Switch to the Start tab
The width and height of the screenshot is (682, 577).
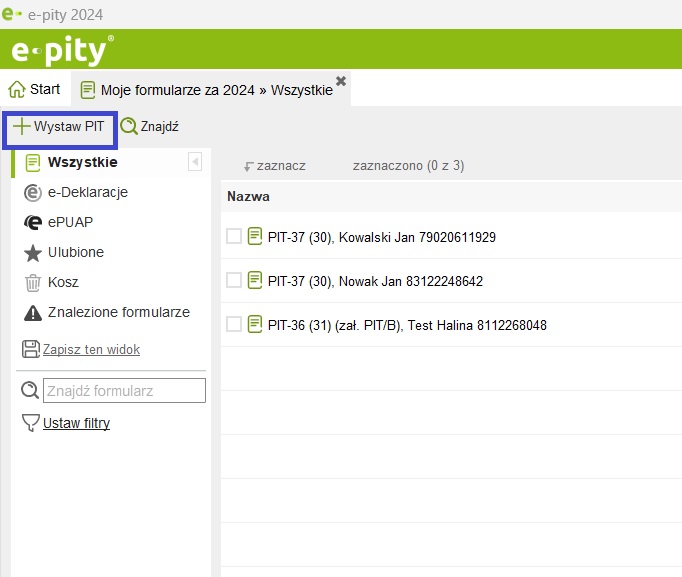(34, 89)
